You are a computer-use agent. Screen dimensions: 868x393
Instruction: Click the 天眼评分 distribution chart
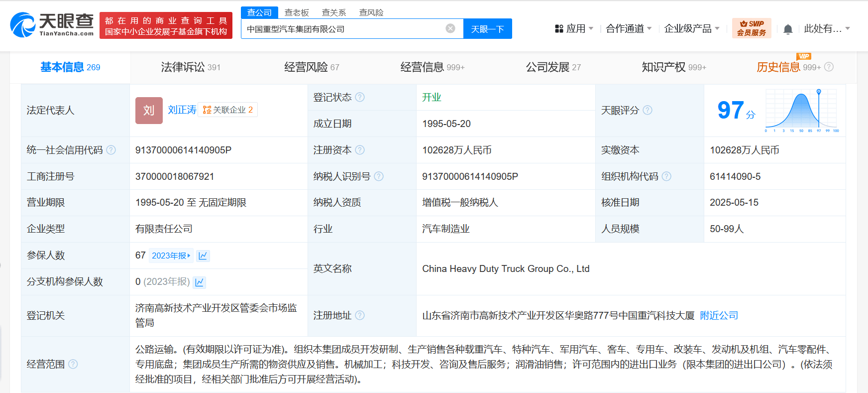[x=802, y=111]
